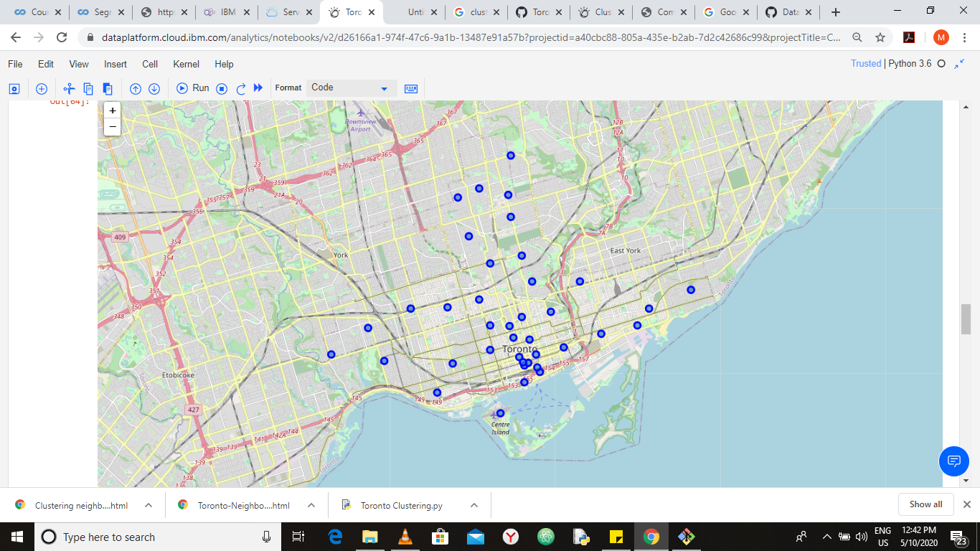The height and width of the screenshot is (551, 980).
Task: Open options for the Toronto Clustering.py download
Action: click(473, 505)
